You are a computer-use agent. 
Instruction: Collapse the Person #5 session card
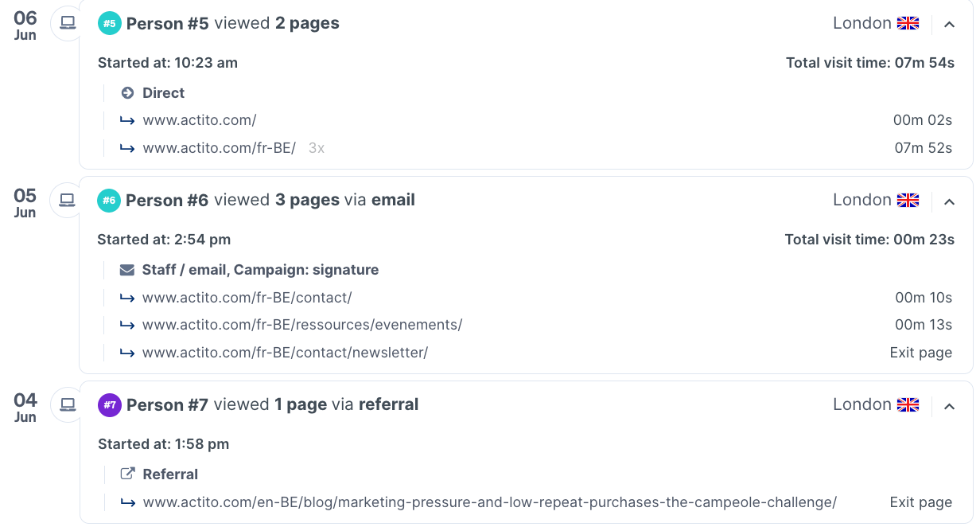(x=950, y=23)
